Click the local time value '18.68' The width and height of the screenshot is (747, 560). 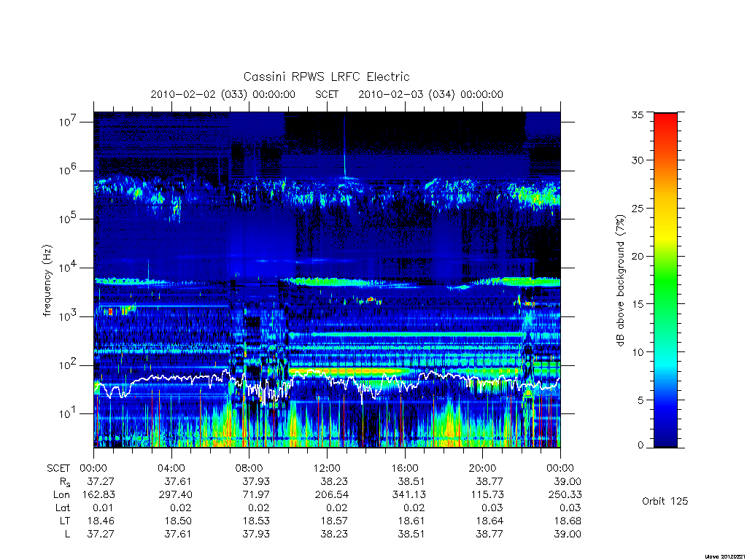pyautogui.click(x=568, y=521)
